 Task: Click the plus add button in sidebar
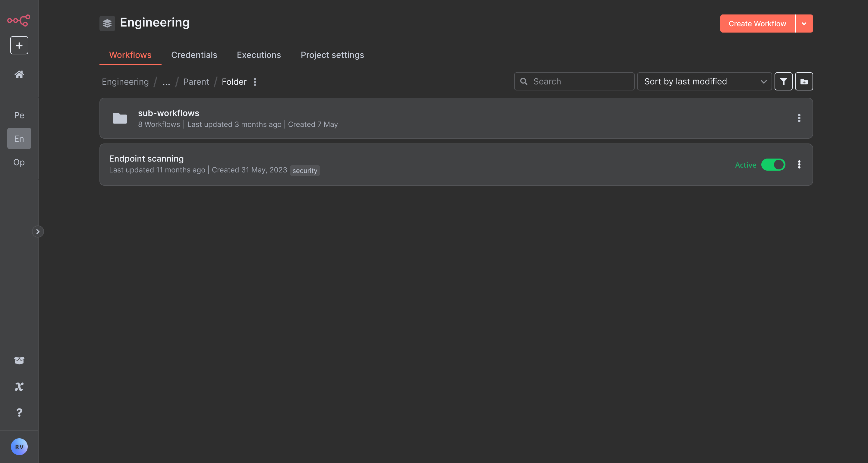click(x=19, y=45)
